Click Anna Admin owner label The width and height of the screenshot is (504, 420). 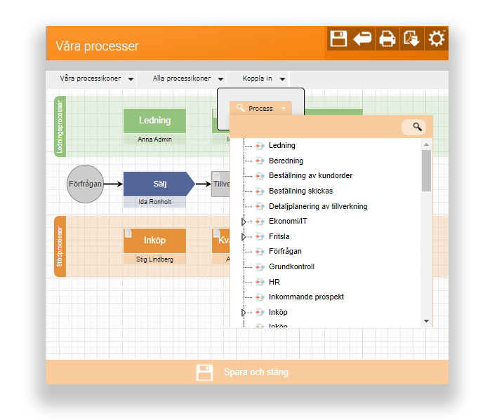coord(154,140)
